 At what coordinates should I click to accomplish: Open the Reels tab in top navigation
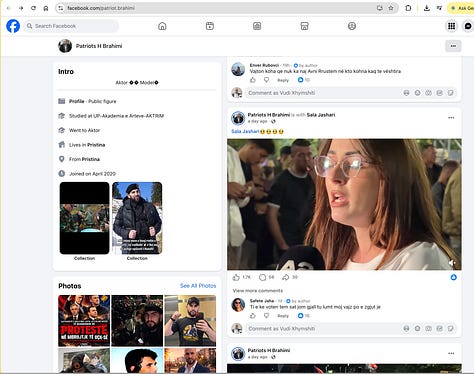(210, 26)
